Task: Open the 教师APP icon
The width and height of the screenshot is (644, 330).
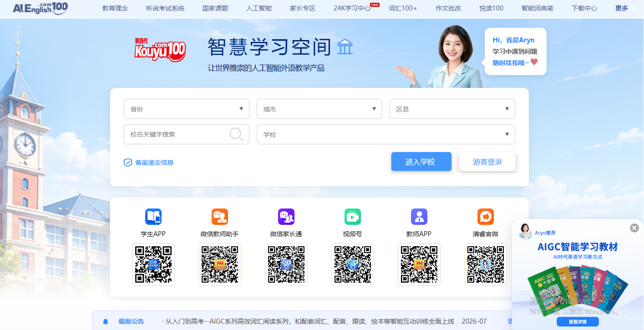Action: click(x=419, y=217)
